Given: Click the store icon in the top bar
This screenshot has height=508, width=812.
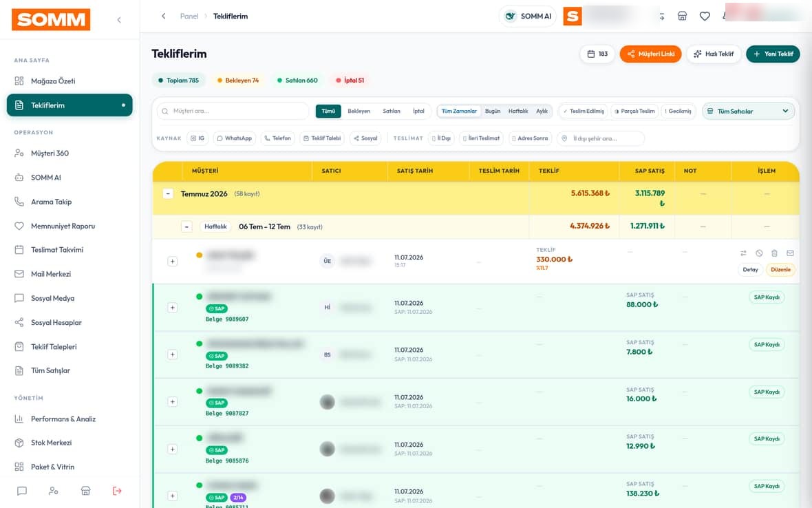Looking at the screenshot, I should click(682, 16).
